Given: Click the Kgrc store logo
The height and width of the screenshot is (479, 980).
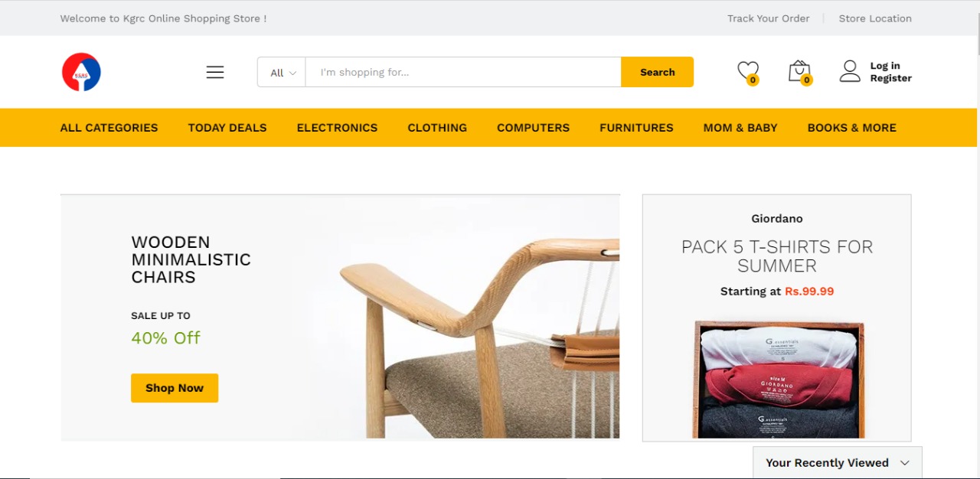Looking at the screenshot, I should 81,72.
